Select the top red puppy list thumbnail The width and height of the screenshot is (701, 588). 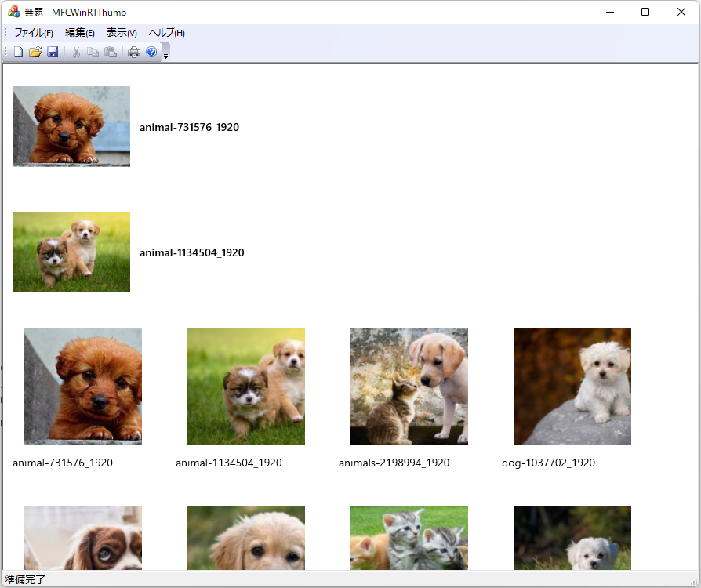click(x=71, y=126)
